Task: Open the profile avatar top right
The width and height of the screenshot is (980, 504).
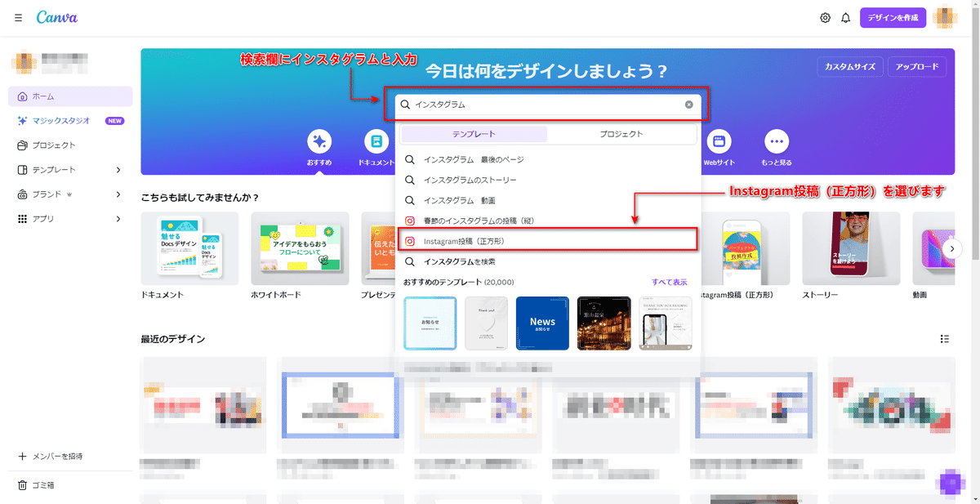Action: point(945,17)
